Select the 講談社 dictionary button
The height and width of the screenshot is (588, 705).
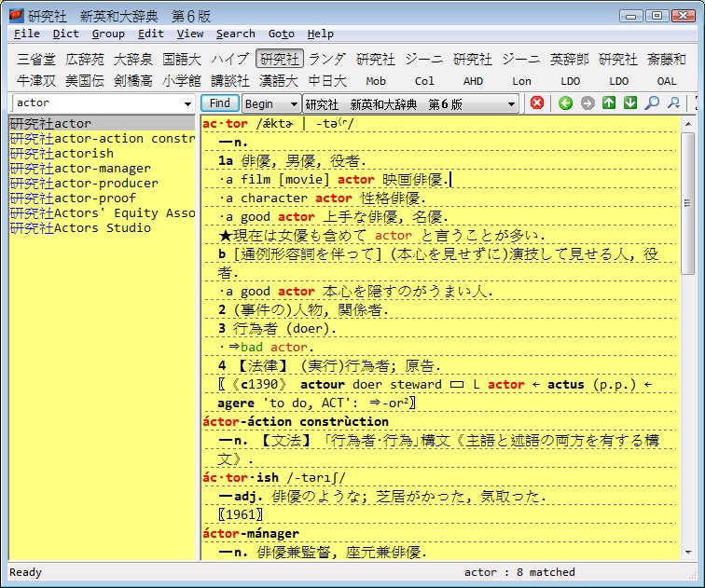(x=230, y=81)
